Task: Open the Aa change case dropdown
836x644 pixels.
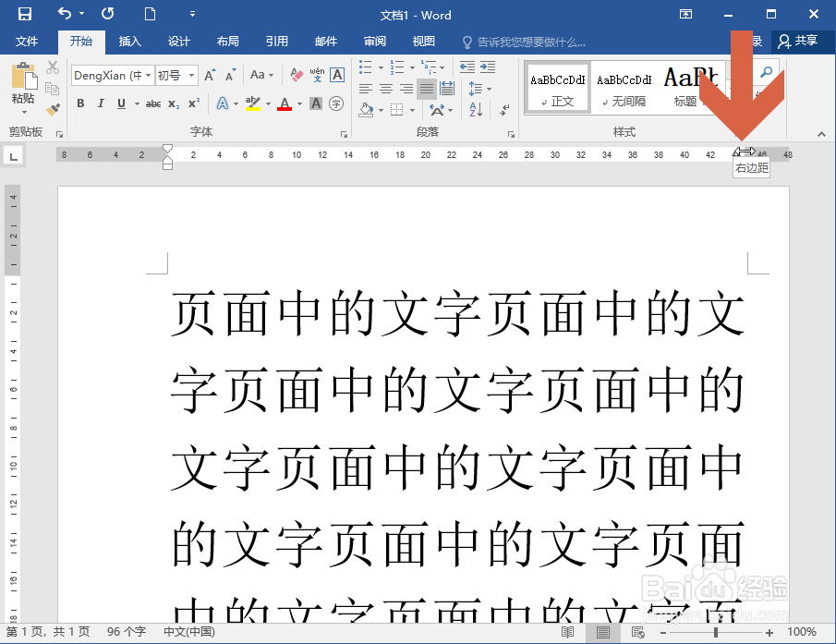Action: [261, 75]
